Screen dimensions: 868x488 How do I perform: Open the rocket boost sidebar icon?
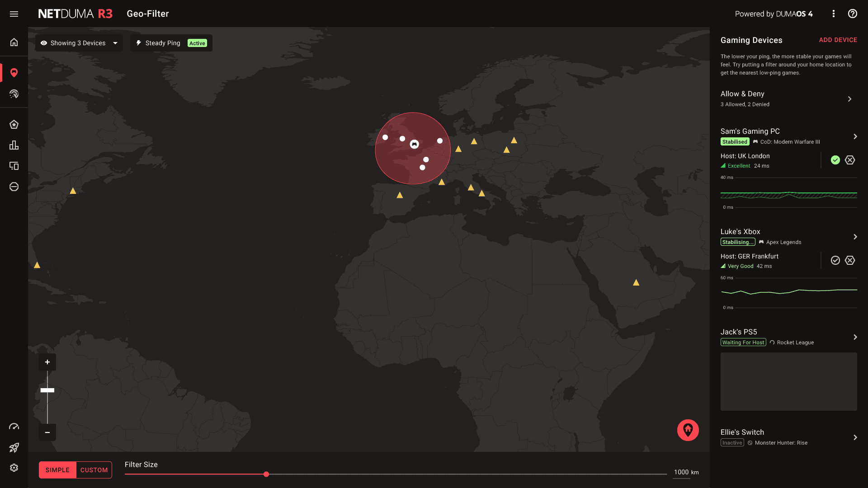14,447
